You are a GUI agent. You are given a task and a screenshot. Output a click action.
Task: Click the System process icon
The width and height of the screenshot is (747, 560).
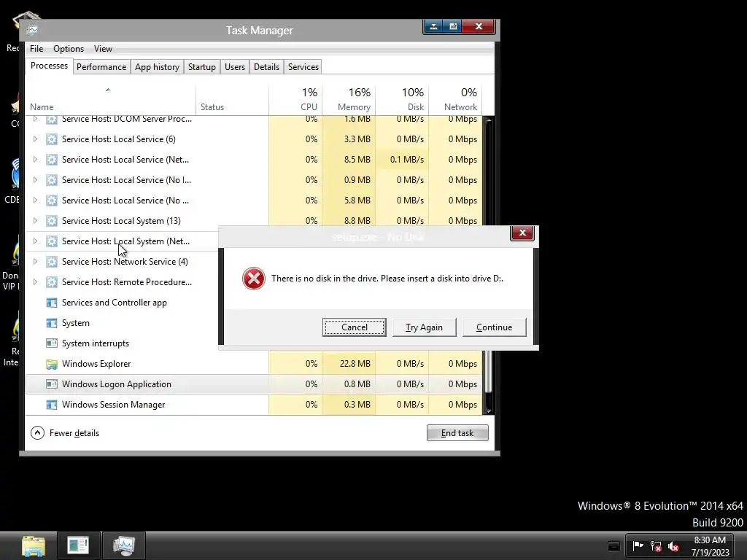click(52, 323)
